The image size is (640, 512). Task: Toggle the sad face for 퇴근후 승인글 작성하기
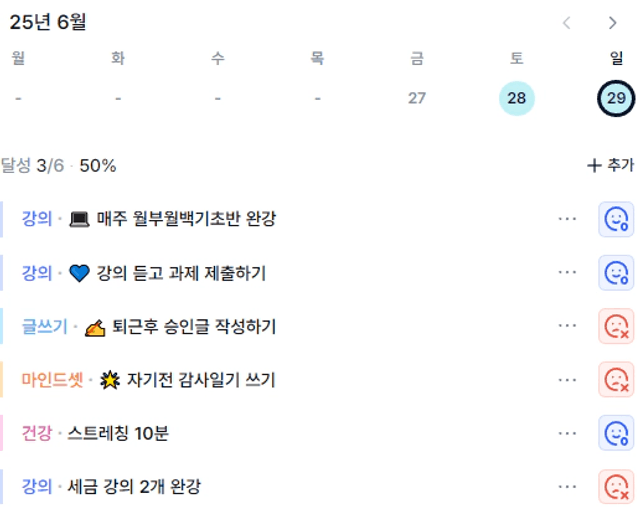[616, 326]
